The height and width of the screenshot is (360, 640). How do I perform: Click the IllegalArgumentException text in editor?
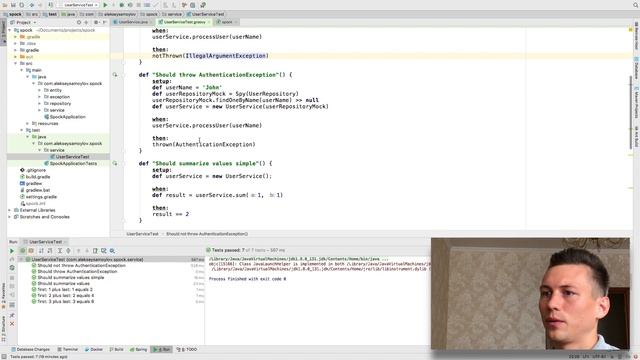(x=226, y=56)
